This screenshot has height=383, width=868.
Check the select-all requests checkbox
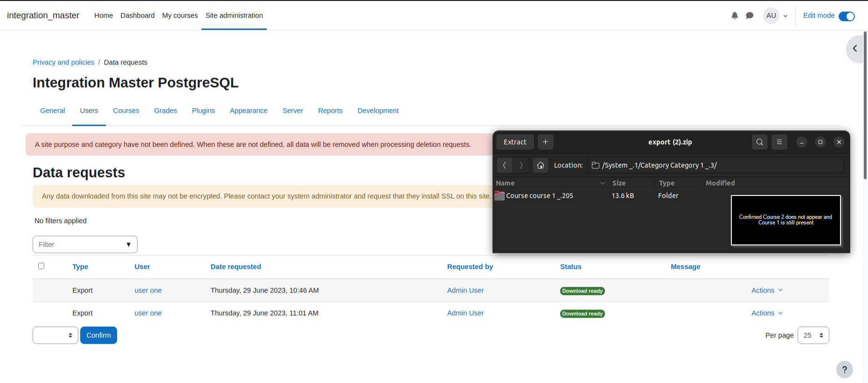point(41,266)
